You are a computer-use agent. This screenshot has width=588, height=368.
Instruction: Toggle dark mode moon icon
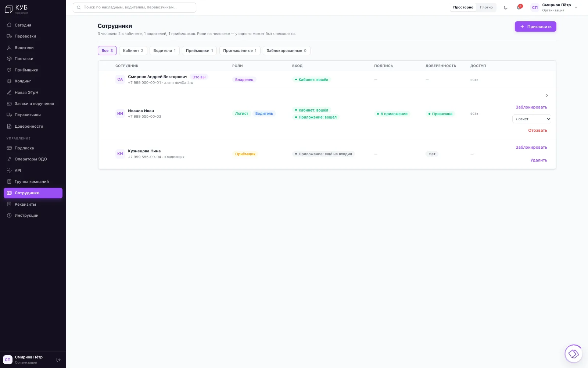(x=506, y=7)
